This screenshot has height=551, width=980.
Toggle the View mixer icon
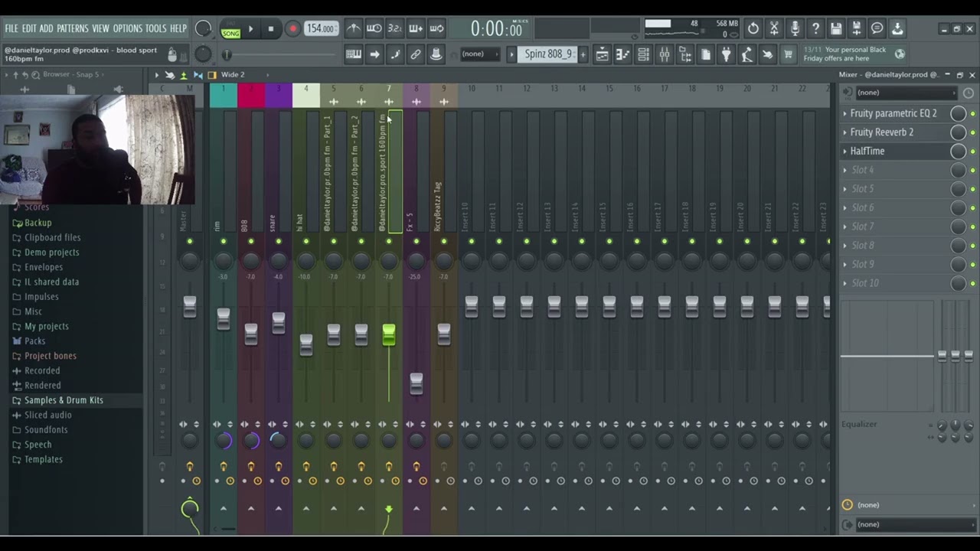665,54
